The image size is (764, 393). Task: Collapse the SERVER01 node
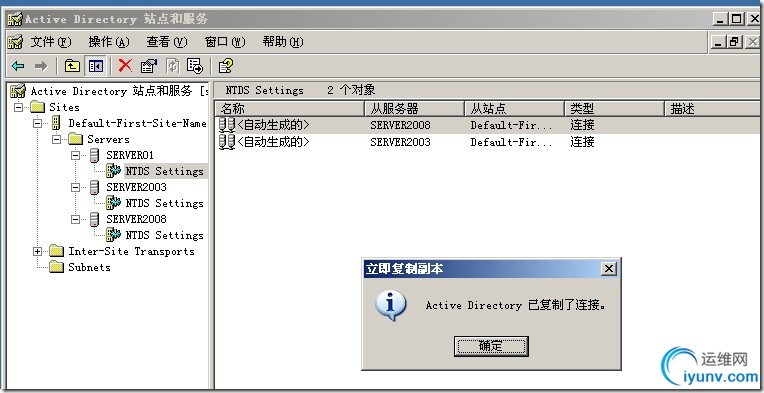coord(76,155)
